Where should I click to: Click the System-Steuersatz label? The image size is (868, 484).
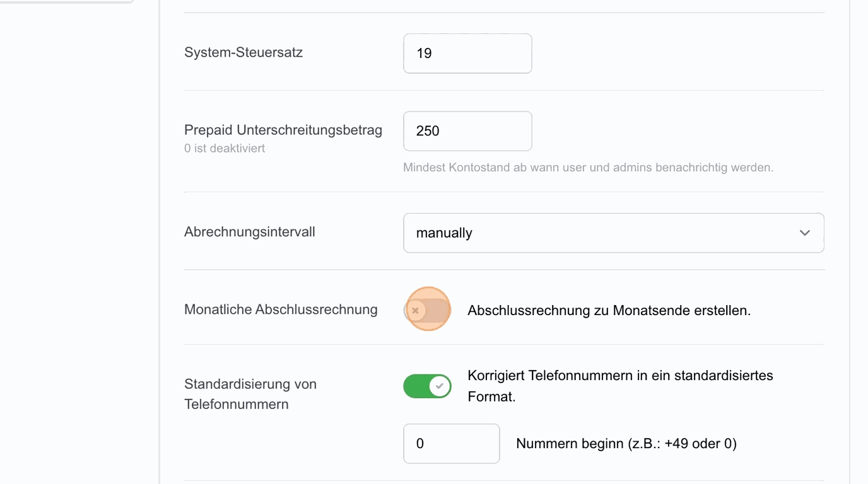[243, 52]
